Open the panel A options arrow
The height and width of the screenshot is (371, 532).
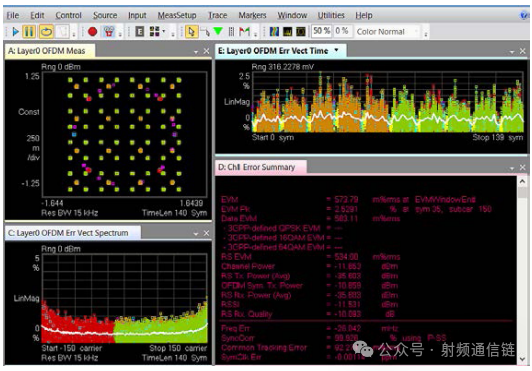[196, 52]
